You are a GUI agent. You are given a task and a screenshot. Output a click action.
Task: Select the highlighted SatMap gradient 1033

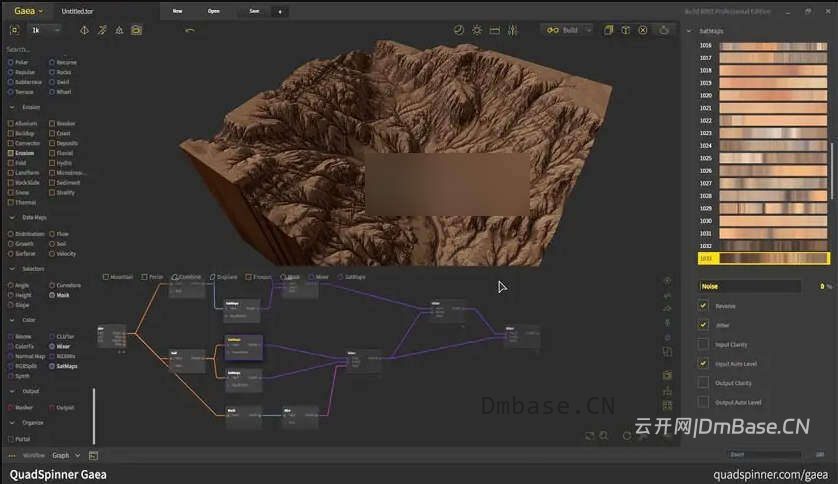pyautogui.click(x=764, y=259)
